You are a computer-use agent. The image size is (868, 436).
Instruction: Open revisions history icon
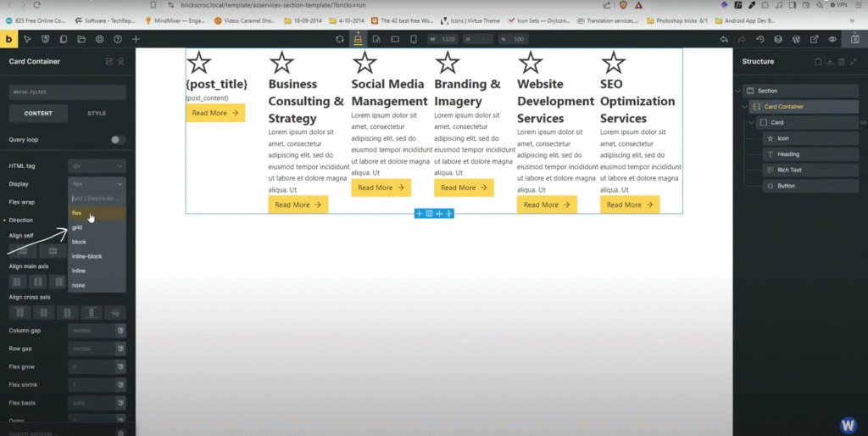point(759,39)
